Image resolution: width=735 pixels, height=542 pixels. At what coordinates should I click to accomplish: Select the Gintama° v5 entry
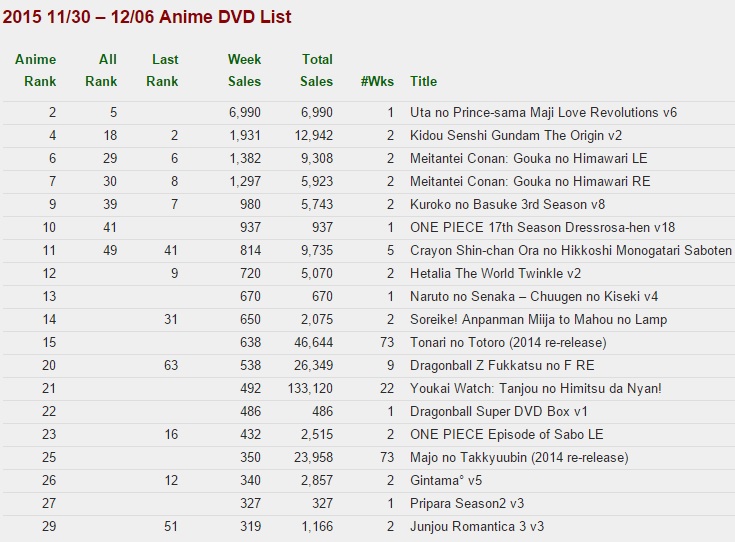[x=446, y=480]
